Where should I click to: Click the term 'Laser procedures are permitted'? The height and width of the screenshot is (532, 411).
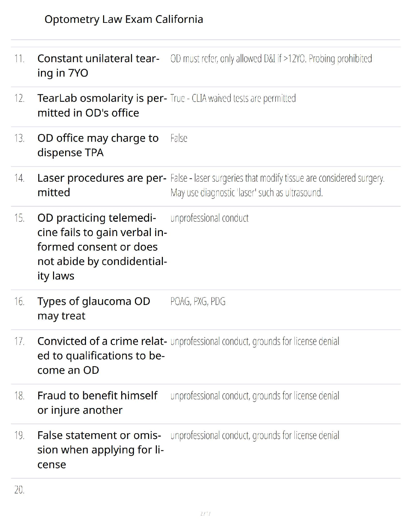coord(102,185)
